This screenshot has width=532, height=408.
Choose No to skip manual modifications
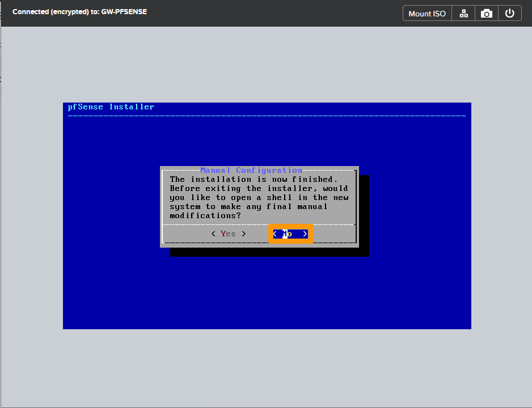(x=289, y=233)
